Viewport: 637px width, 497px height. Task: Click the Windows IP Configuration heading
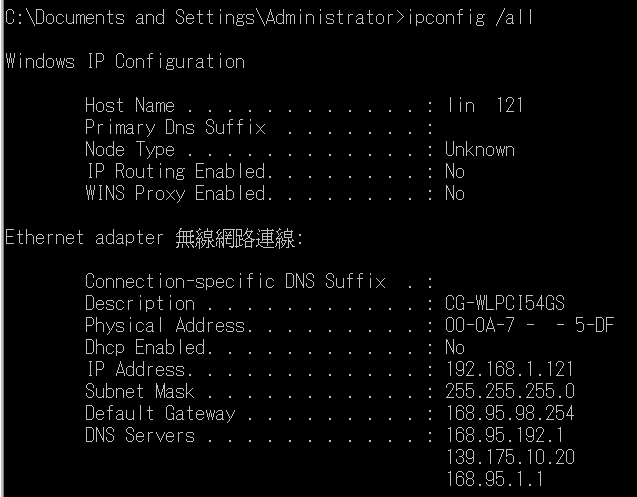pos(125,62)
